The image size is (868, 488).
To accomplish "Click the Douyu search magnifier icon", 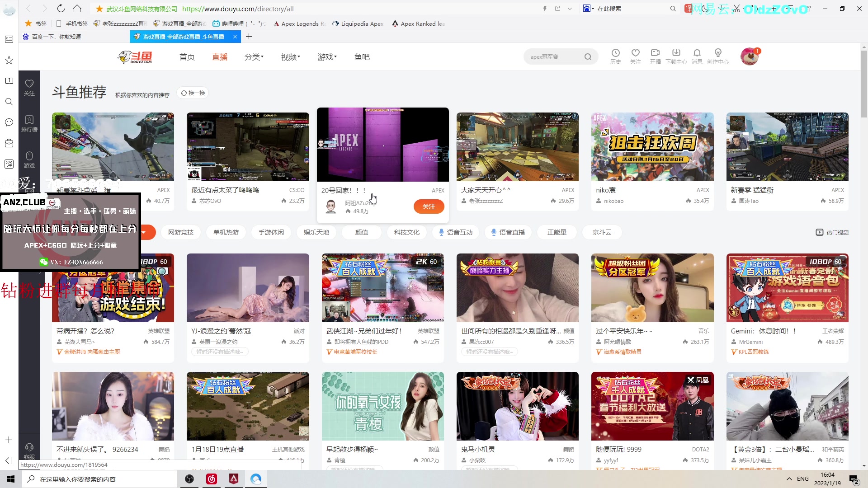I will tap(587, 57).
